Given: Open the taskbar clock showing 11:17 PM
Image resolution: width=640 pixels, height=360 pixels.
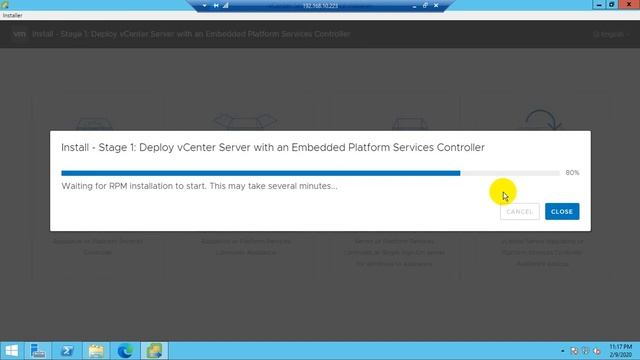Looking at the screenshot, I should (620, 351).
